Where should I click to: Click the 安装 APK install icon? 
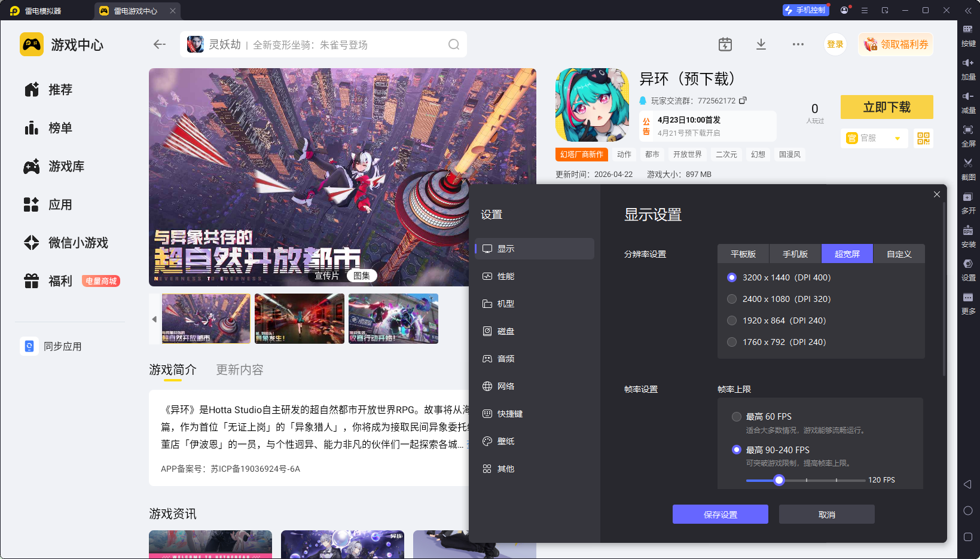point(968,237)
